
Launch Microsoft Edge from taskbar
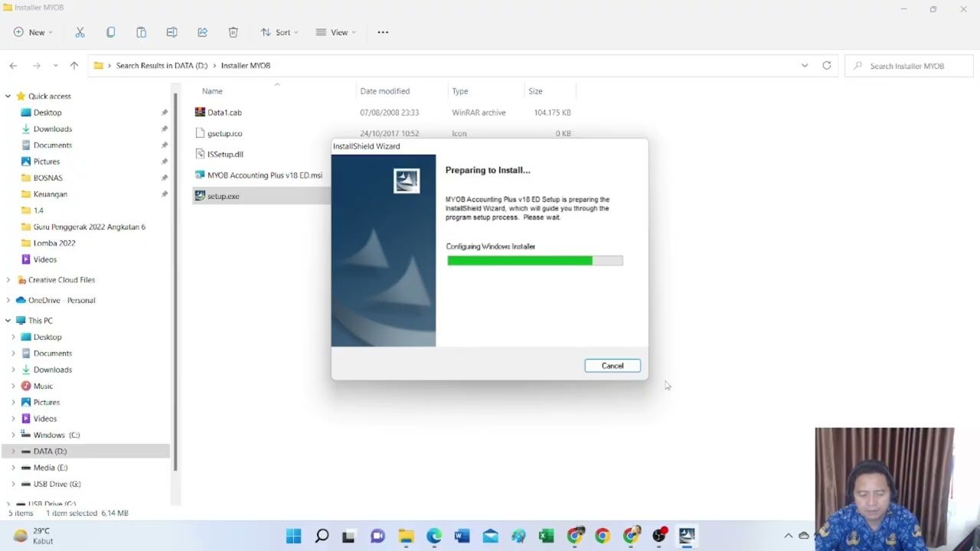[434, 536]
